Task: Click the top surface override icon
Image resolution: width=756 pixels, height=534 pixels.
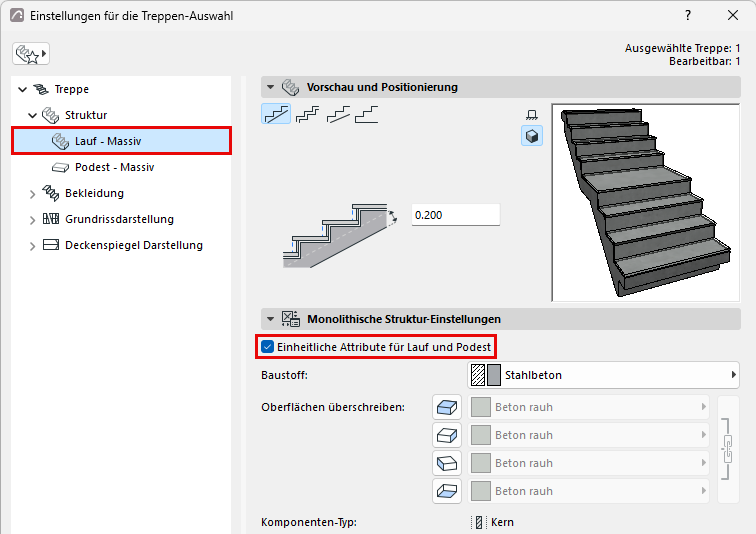Action: (447, 407)
